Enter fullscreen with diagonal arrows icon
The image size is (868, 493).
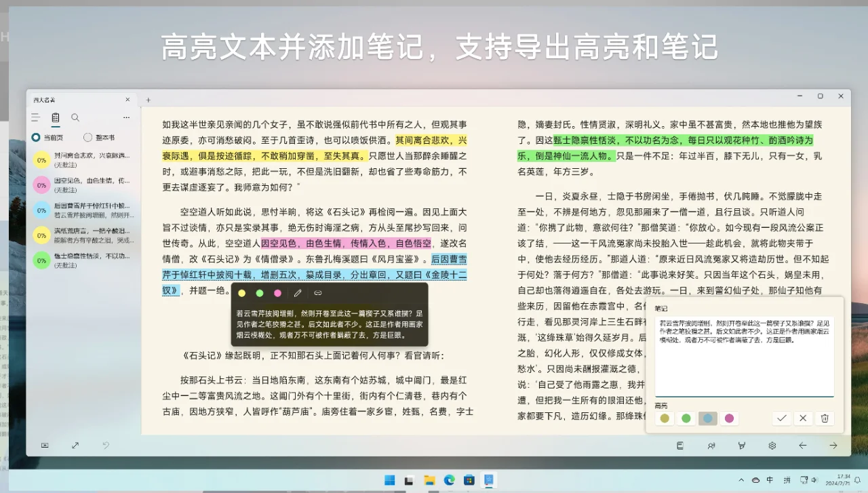[75, 446]
